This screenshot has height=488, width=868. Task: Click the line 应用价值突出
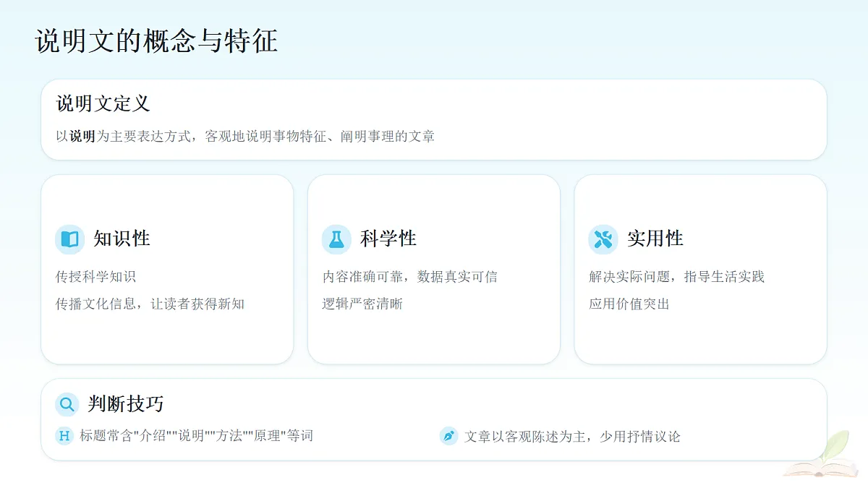coord(629,304)
